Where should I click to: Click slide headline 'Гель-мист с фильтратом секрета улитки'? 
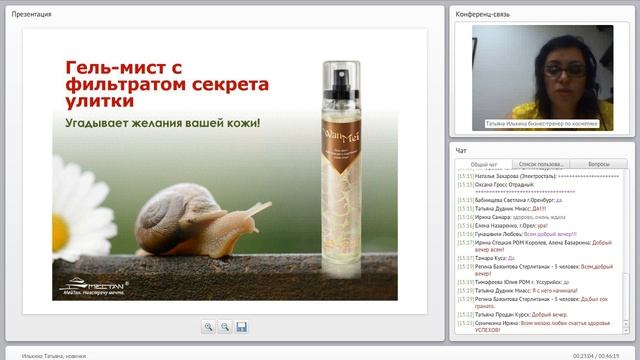point(167,84)
